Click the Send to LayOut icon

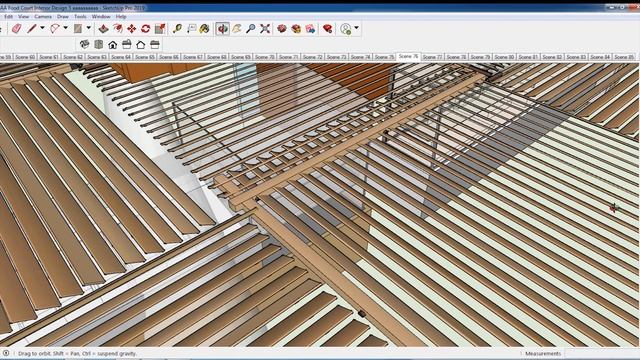point(310,29)
